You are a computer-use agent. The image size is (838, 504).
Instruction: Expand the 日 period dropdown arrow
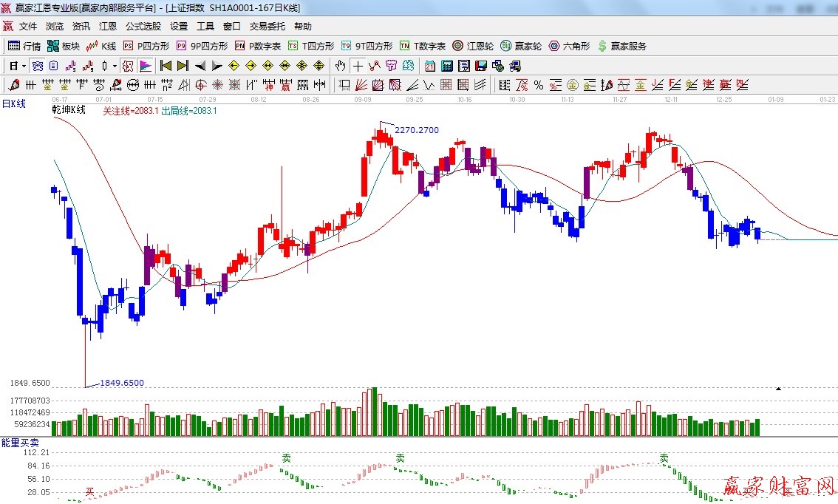tap(24, 66)
